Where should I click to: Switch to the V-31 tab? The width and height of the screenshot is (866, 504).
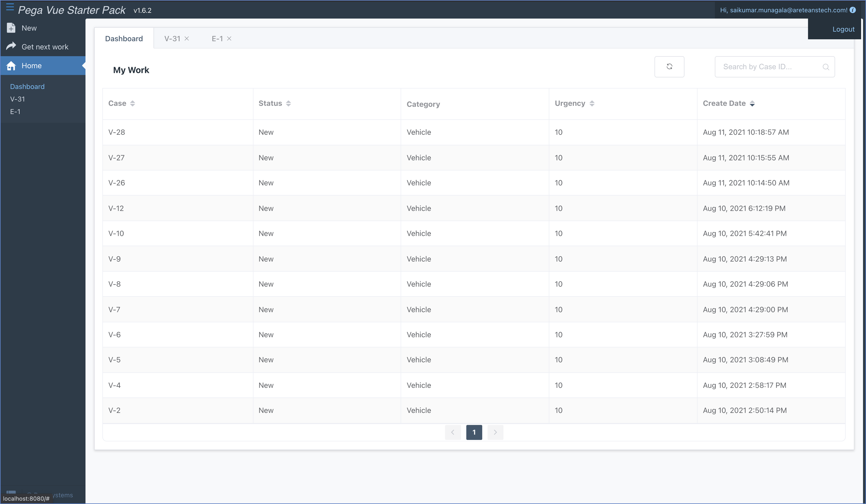[172, 38]
